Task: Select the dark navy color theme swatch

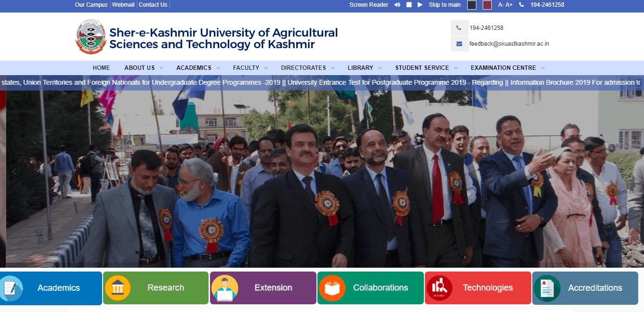Action: pyautogui.click(x=472, y=5)
